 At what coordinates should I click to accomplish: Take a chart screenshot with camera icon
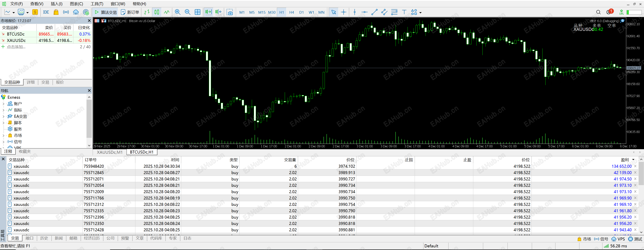(x=230, y=12)
